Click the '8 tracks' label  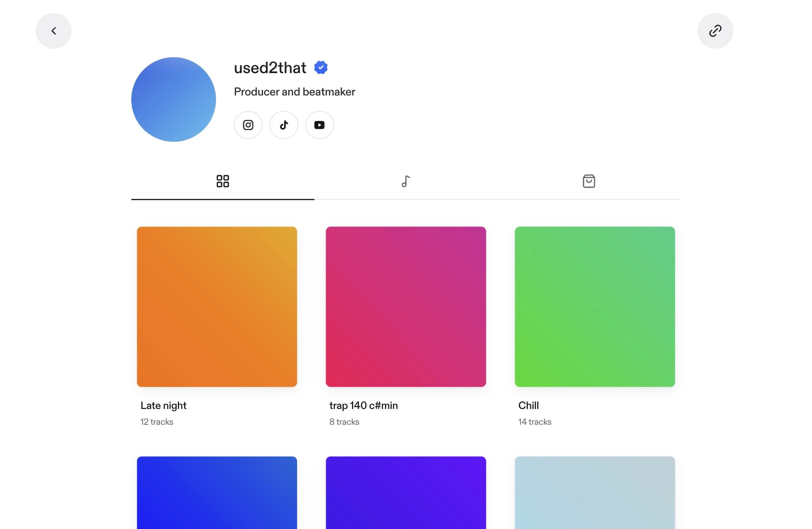pos(344,422)
